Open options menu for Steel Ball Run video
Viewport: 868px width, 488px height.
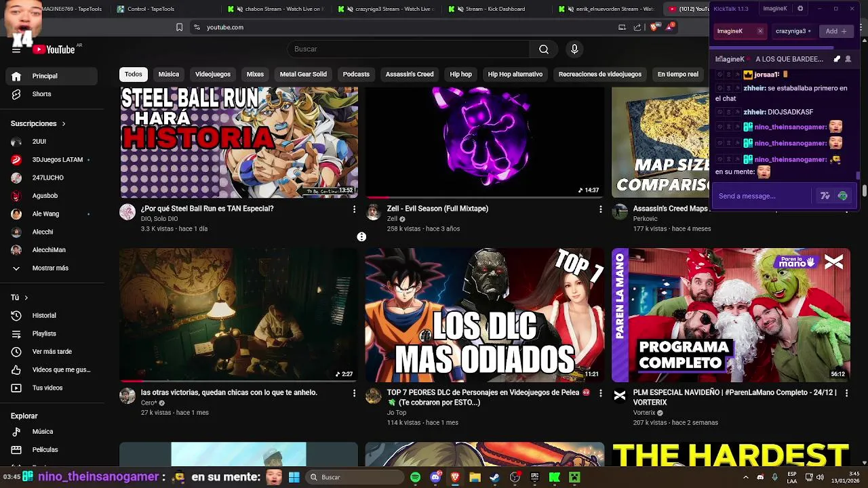[x=354, y=209]
